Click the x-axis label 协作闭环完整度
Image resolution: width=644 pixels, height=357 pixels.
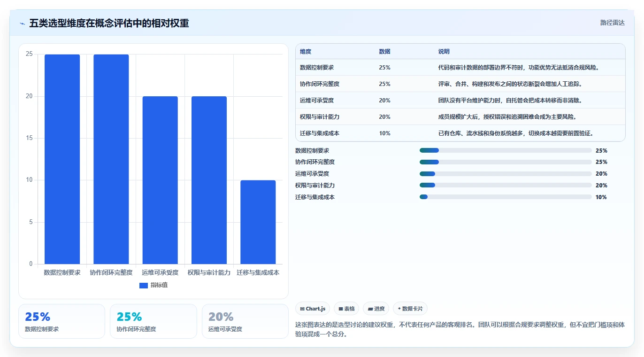click(111, 273)
